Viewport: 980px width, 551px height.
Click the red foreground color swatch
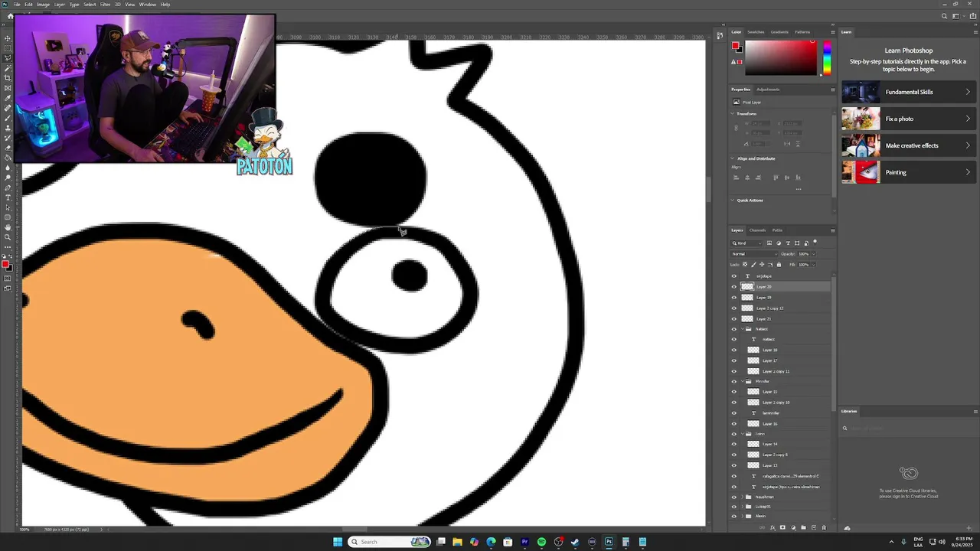[735, 46]
